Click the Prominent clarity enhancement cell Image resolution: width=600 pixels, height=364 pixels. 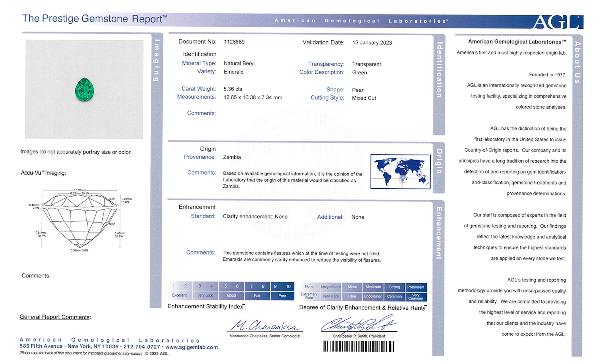click(416, 287)
